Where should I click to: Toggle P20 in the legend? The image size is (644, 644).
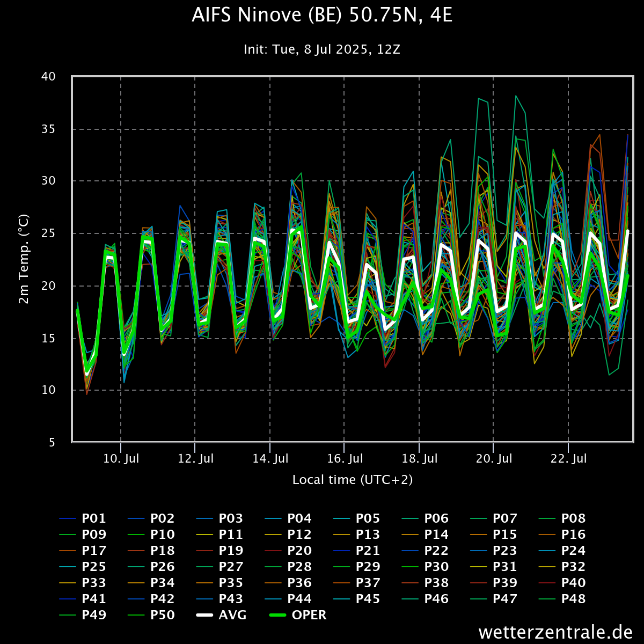pos(288,551)
